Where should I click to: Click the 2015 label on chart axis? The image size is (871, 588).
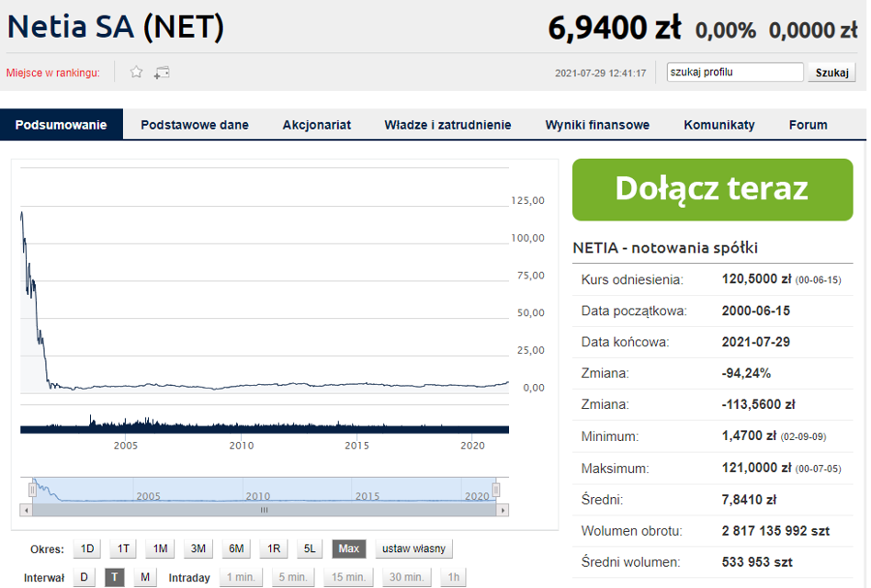click(356, 446)
